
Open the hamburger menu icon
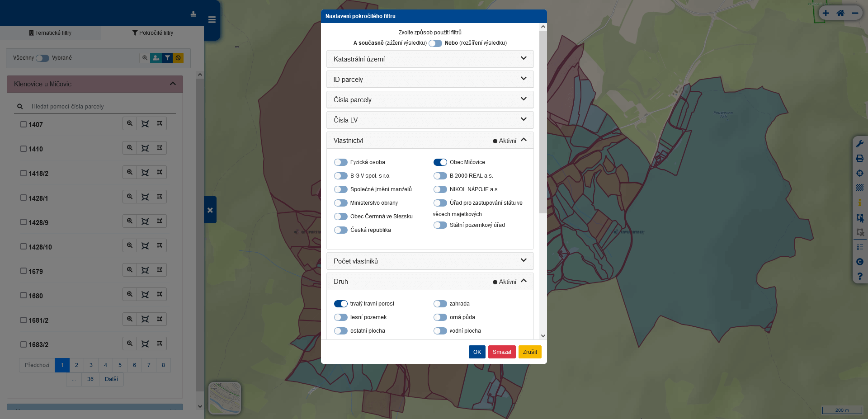click(212, 20)
